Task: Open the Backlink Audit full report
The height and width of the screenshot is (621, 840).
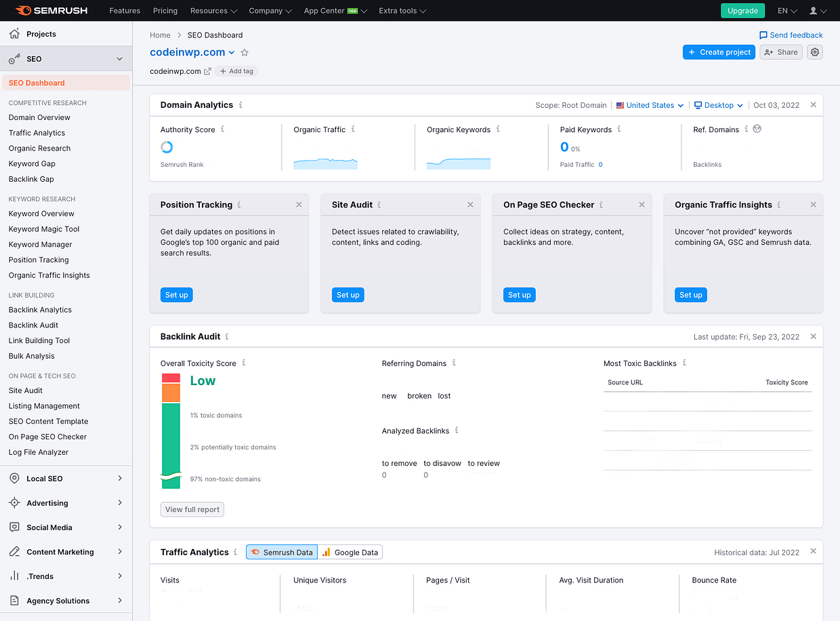Action: (x=192, y=509)
